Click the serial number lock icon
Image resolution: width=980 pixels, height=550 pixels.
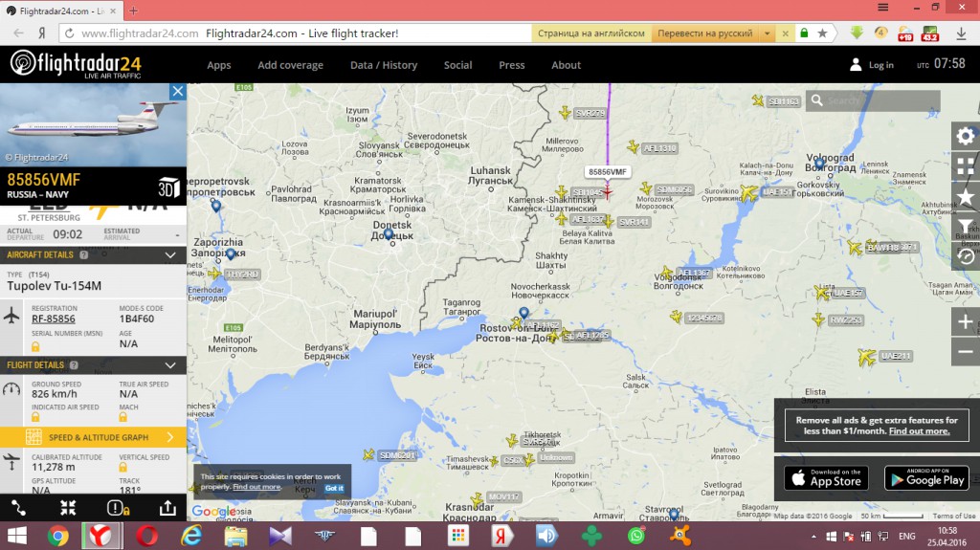pos(35,346)
